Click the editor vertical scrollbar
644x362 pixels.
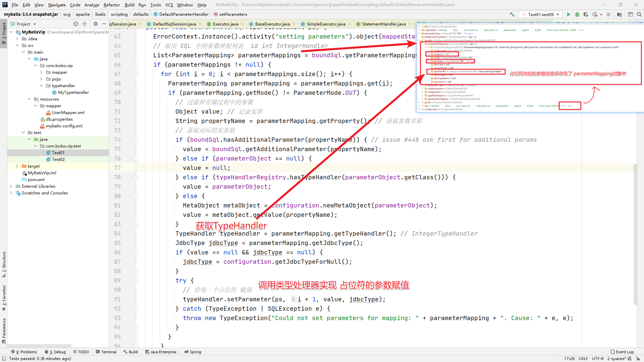pyautogui.click(x=635, y=235)
